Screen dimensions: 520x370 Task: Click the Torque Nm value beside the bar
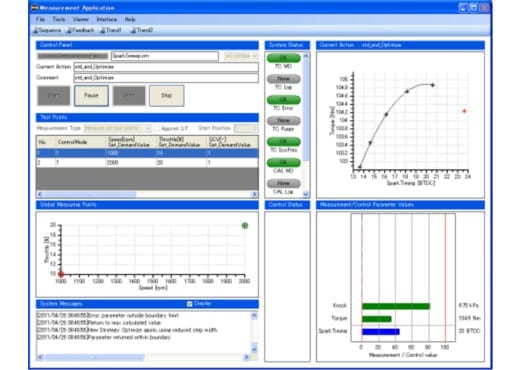469,318
